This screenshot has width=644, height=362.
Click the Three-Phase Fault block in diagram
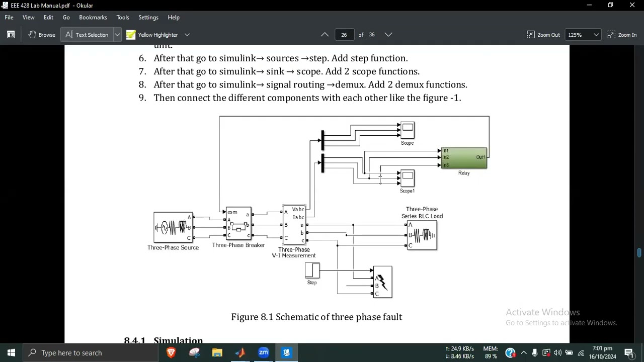click(382, 282)
